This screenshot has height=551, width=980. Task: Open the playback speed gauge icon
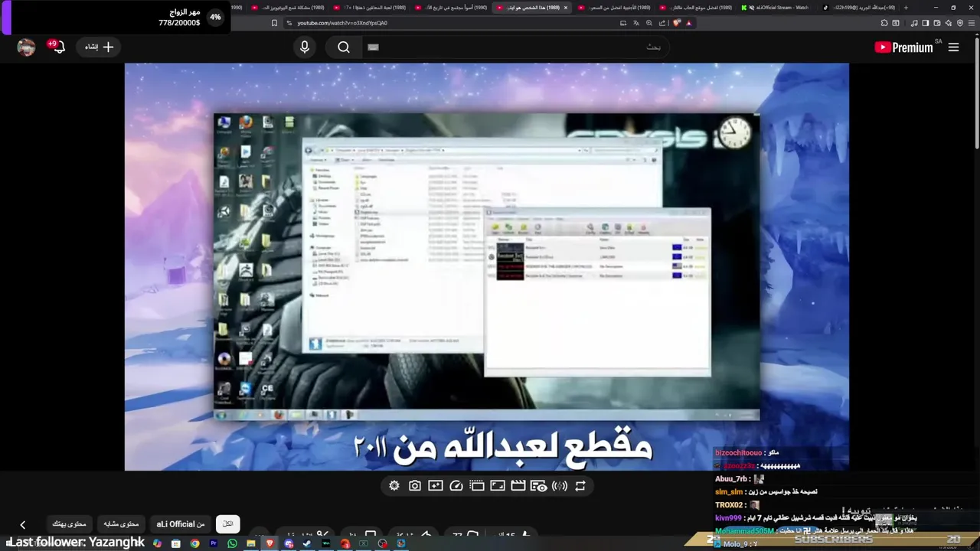coord(456,486)
